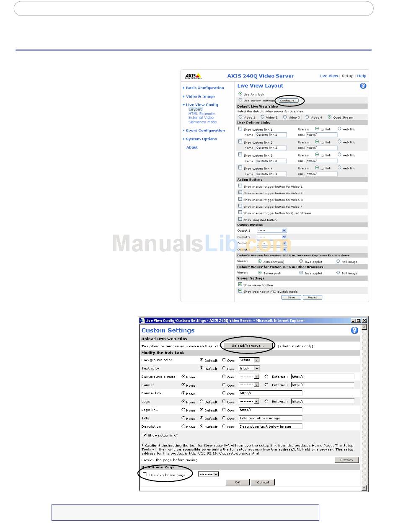Viewport: 398px width, 532px height.
Task: Open help icon in Custom Settings window
Action: coord(355,331)
